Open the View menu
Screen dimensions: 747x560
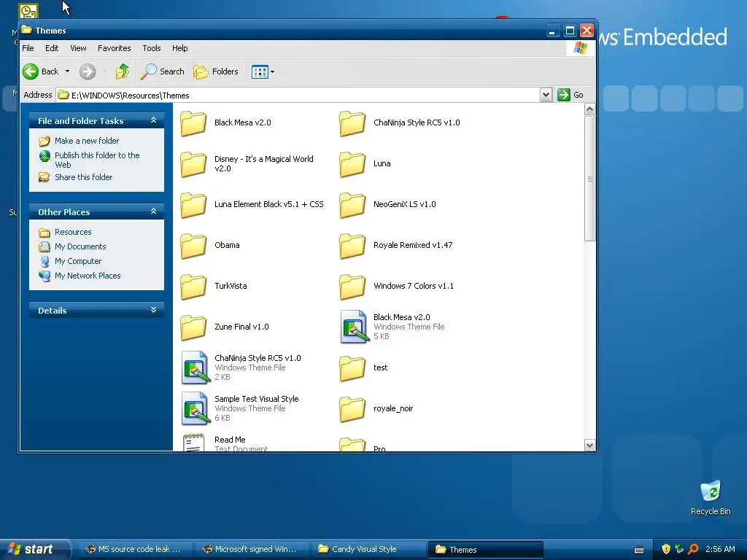(x=78, y=48)
